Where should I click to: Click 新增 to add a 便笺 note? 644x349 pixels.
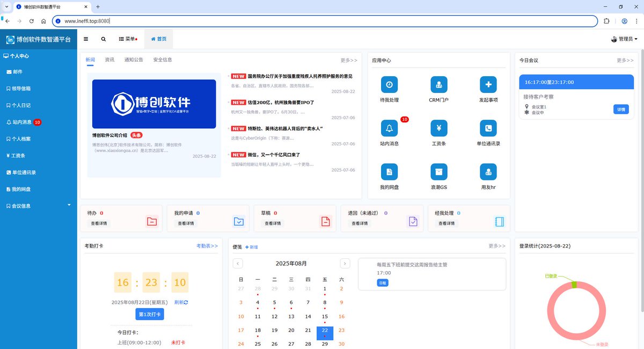coord(252,247)
